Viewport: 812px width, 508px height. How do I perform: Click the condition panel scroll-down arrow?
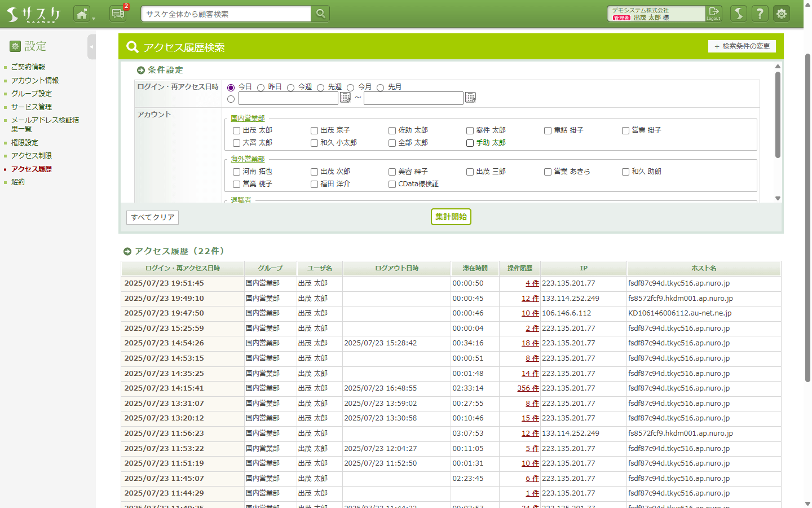[778, 199]
